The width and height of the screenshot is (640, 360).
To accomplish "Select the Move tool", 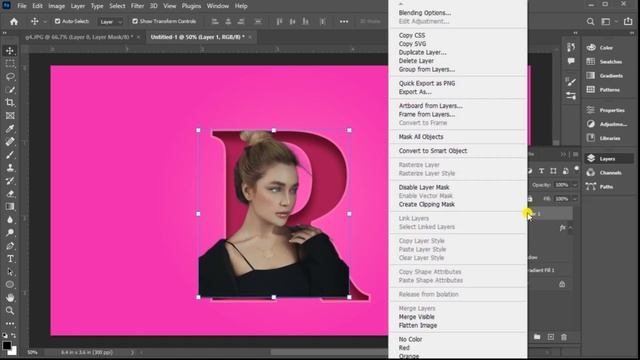I will click(x=10, y=51).
